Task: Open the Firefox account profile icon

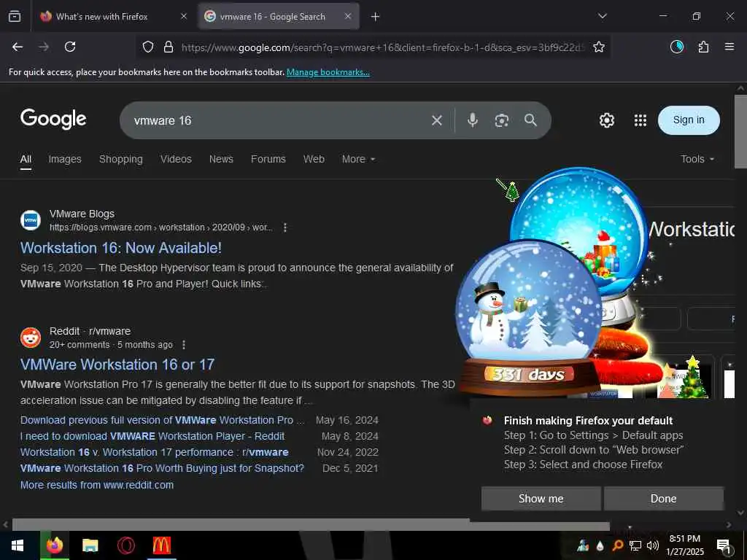Action: (x=677, y=47)
